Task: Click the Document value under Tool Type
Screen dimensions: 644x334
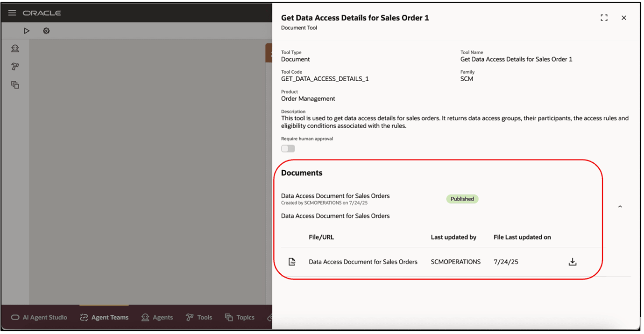Action: tap(296, 59)
